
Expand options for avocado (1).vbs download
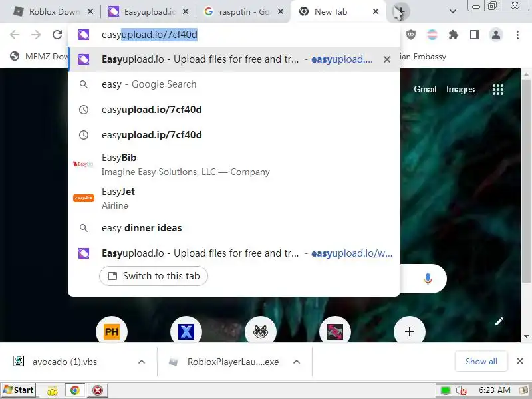coord(142,362)
